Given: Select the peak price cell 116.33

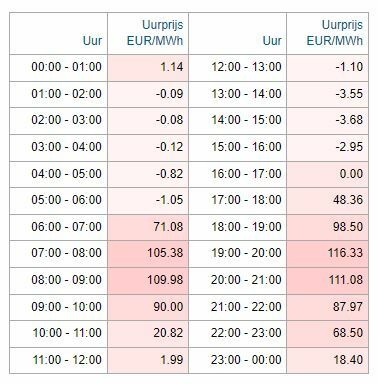Looking at the screenshot, I should (x=328, y=254).
